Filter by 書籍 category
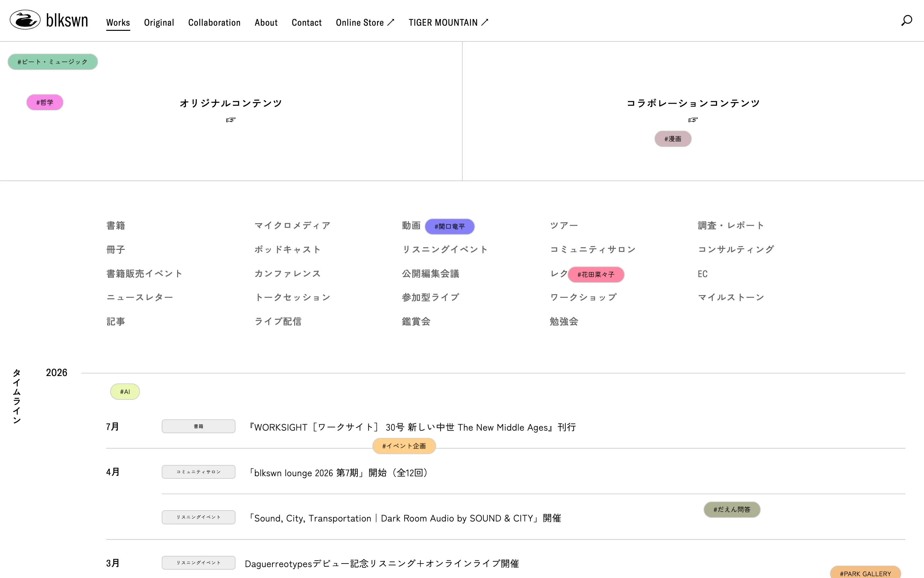Image resolution: width=924 pixels, height=578 pixels. [116, 225]
